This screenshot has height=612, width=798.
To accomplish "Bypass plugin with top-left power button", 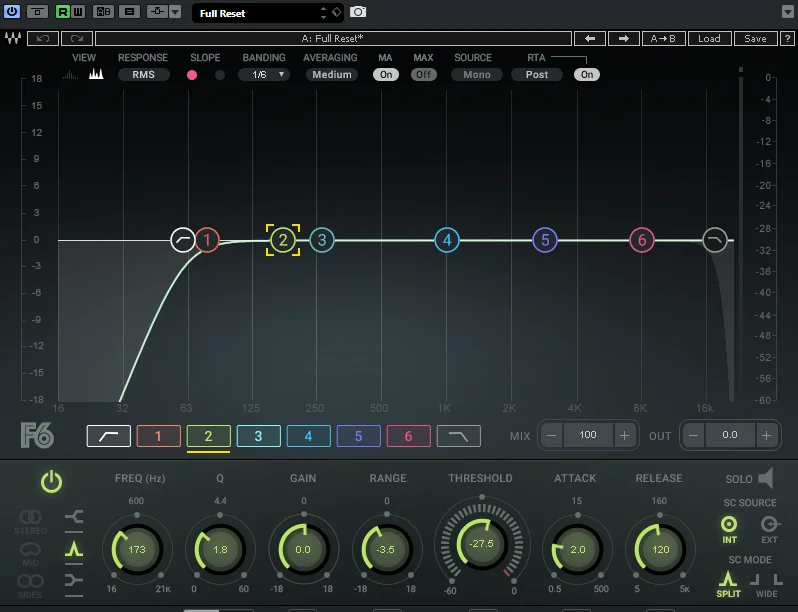I will click(x=11, y=11).
